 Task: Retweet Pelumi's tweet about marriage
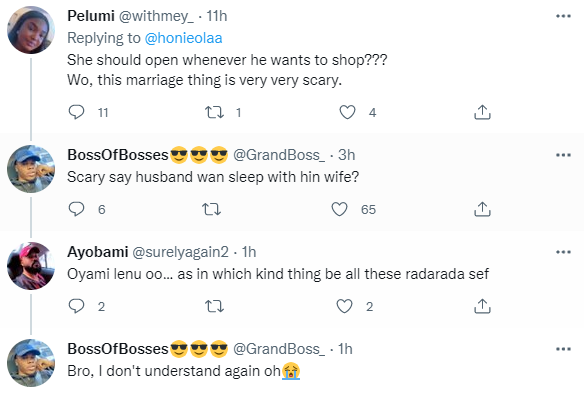(x=215, y=112)
